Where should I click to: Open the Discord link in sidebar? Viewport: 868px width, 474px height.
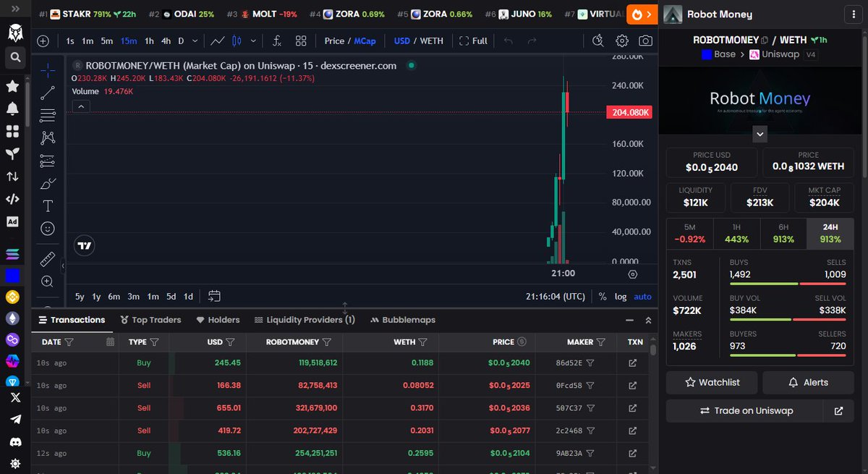point(15,441)
